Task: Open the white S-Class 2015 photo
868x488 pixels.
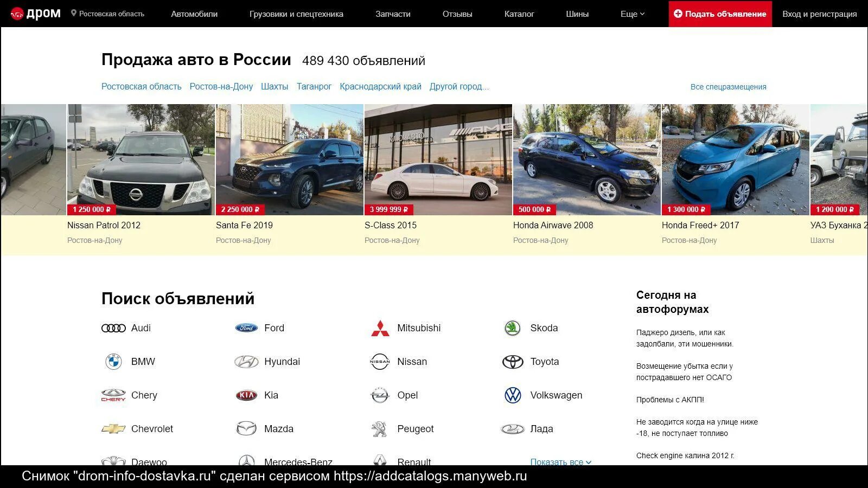Action: pos(438,159)
